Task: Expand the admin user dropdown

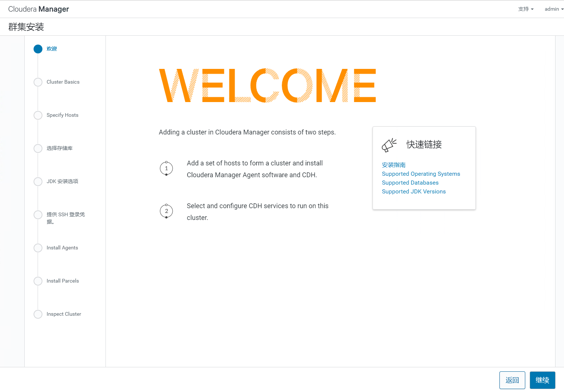Action: 554,9
